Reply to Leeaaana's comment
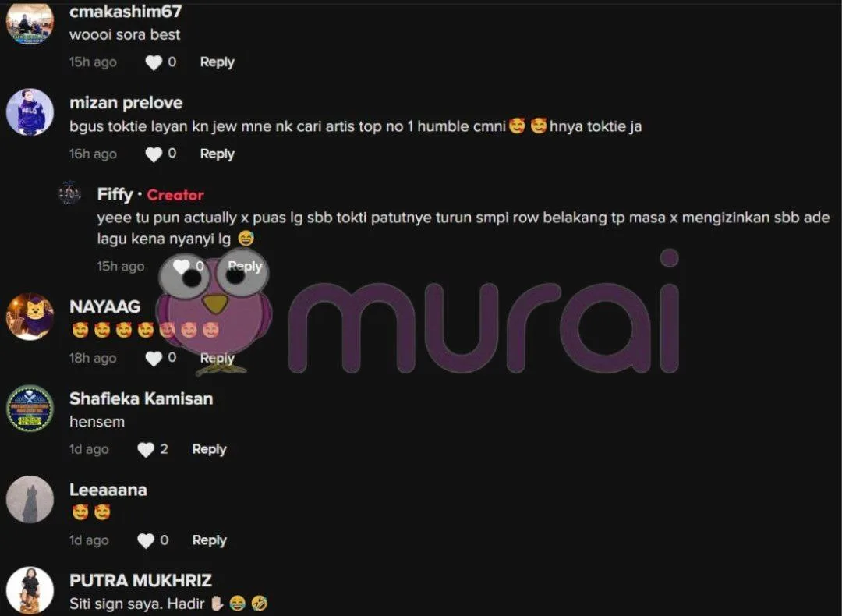The width and height of the screenshot is (842, 616). click(209, 541)
